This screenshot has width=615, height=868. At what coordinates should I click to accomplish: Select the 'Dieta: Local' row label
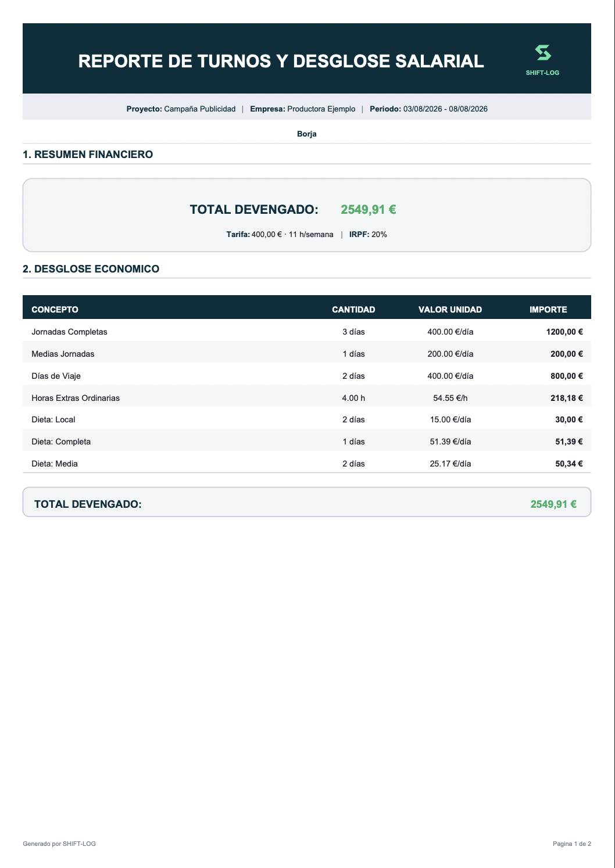53,420
